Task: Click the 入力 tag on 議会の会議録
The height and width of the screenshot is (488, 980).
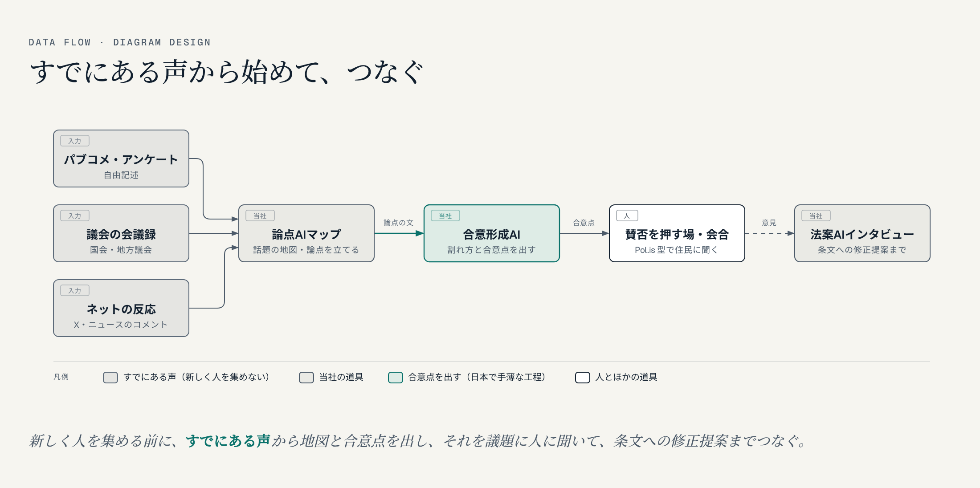Action: 75,216
